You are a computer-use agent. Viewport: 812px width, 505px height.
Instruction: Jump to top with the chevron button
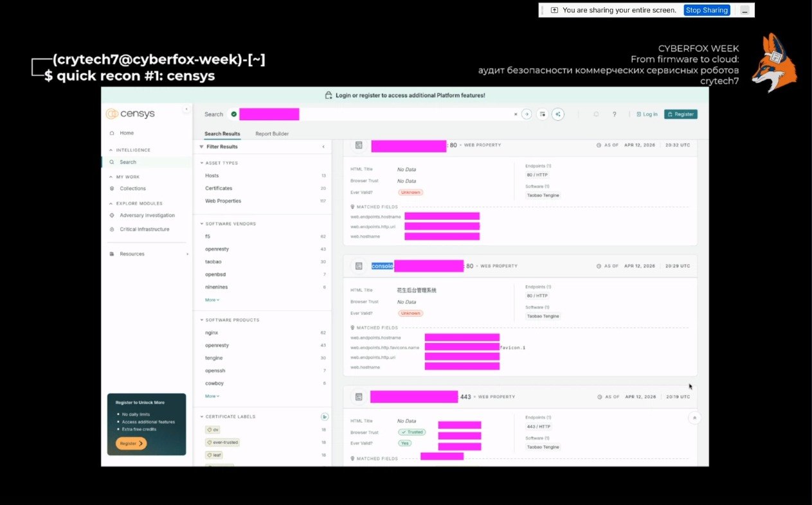(694, 418)
